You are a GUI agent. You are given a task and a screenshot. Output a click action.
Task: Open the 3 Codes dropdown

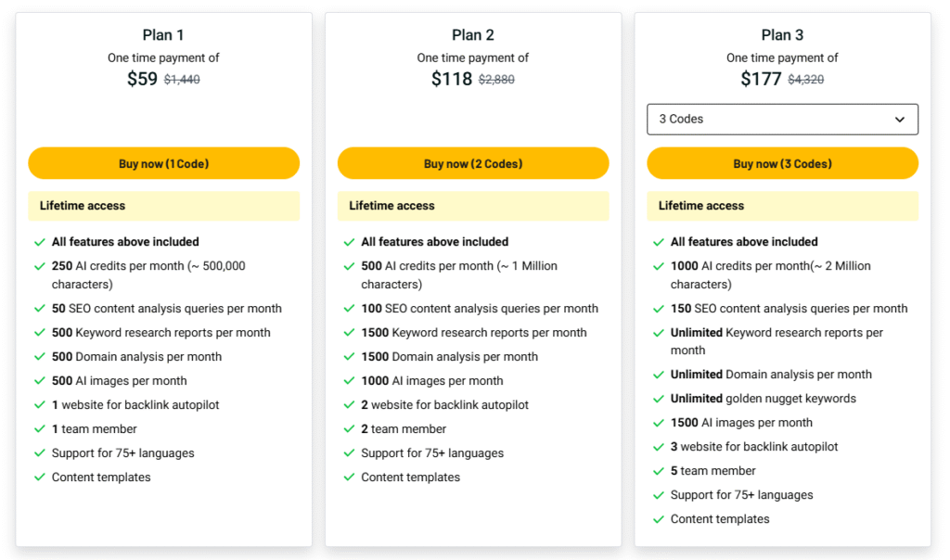782,120
